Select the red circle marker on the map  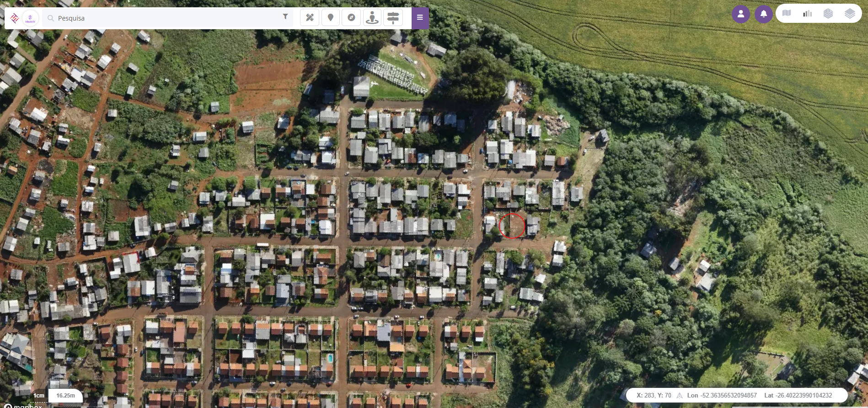coord(512,226)
